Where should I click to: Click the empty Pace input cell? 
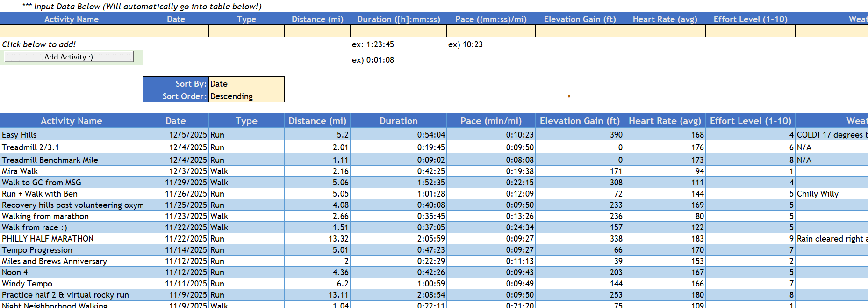[x=491, y=31]
